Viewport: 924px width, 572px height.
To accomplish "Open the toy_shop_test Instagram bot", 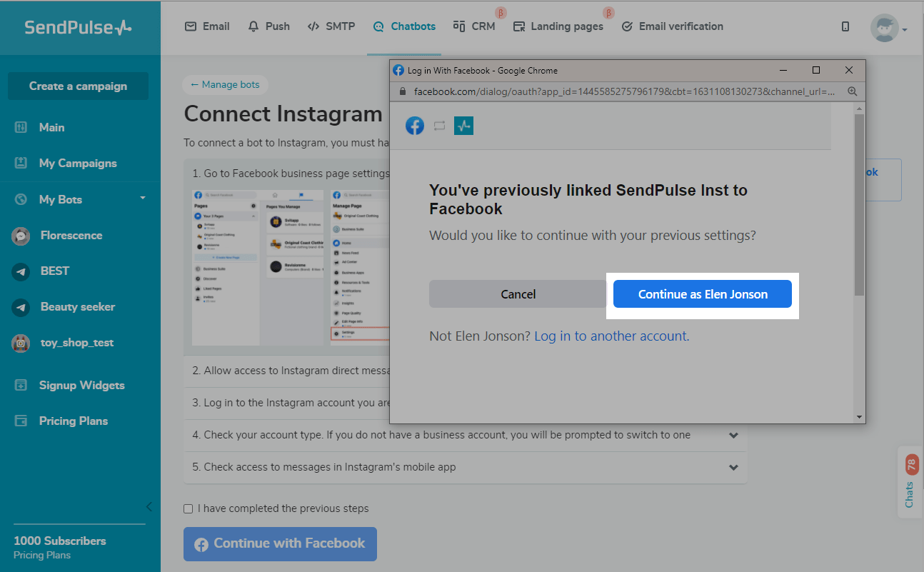I will [76, 343].
